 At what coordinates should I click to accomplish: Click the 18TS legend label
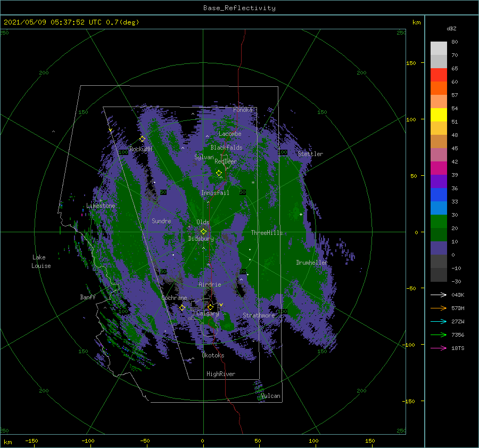click(458, 348)
